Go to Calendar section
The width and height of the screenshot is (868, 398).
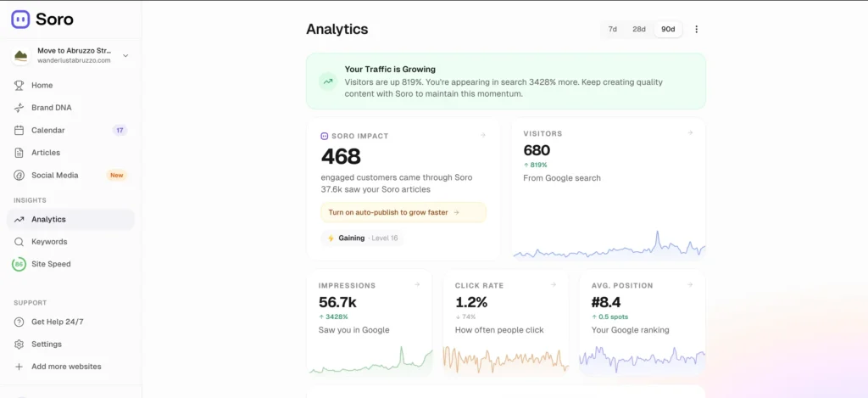tap(70, 131)
